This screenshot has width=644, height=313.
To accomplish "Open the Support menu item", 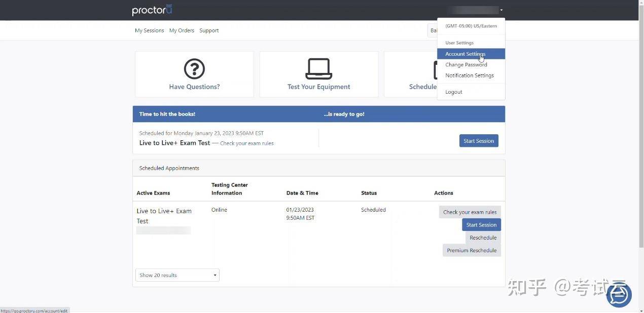I will point(209,30).
